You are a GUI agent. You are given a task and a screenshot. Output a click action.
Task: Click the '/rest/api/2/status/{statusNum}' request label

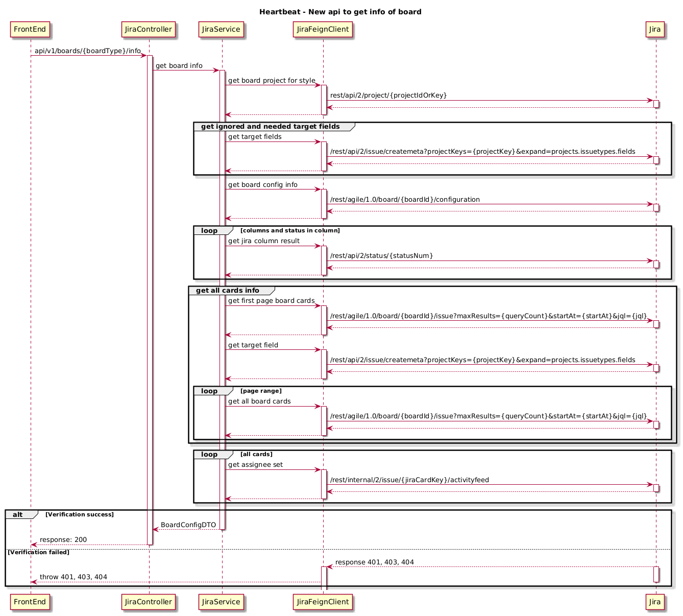click(x=381, y=255)
